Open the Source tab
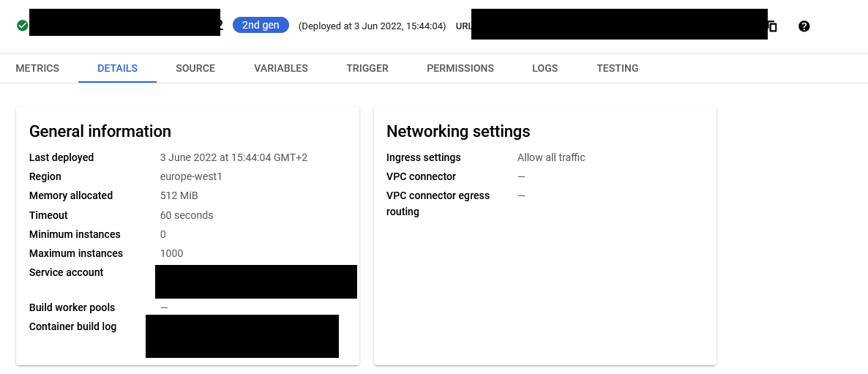This screenshot has height=374, width=868. tap(195, 68)
